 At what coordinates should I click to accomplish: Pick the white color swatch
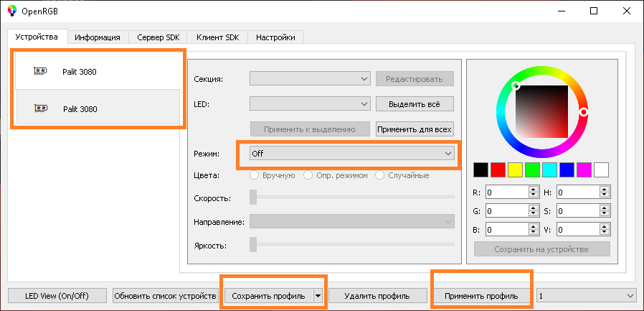click(601, 170)
